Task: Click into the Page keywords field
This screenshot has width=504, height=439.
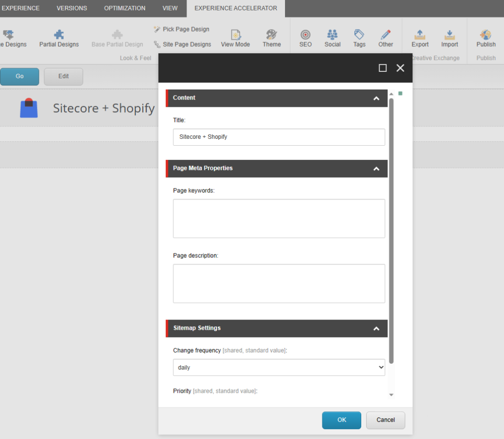Action: coord(279,219)
